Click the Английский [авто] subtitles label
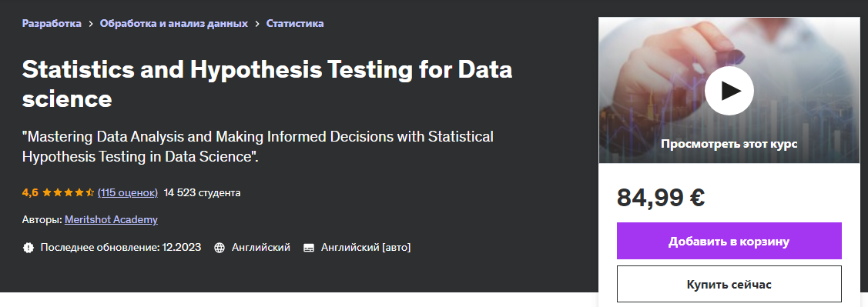This screenshot has height=307, width=868. click(x=366, y=247)
